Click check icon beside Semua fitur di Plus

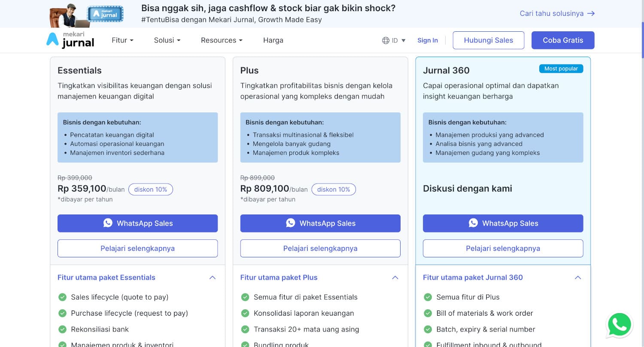pyautogui.click(x=428, y=297)
